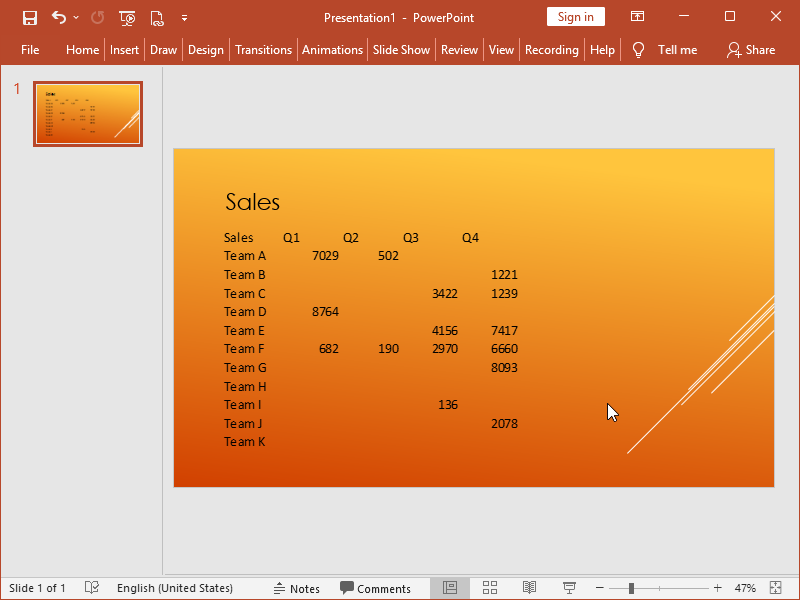Switch to Slide Sorter view icon
Viewport: 800px width, 600px height.
[x=490, y=588]
